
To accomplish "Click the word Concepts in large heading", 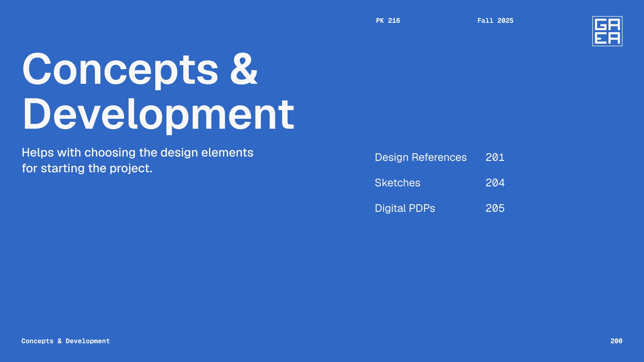I will point(120,70).
